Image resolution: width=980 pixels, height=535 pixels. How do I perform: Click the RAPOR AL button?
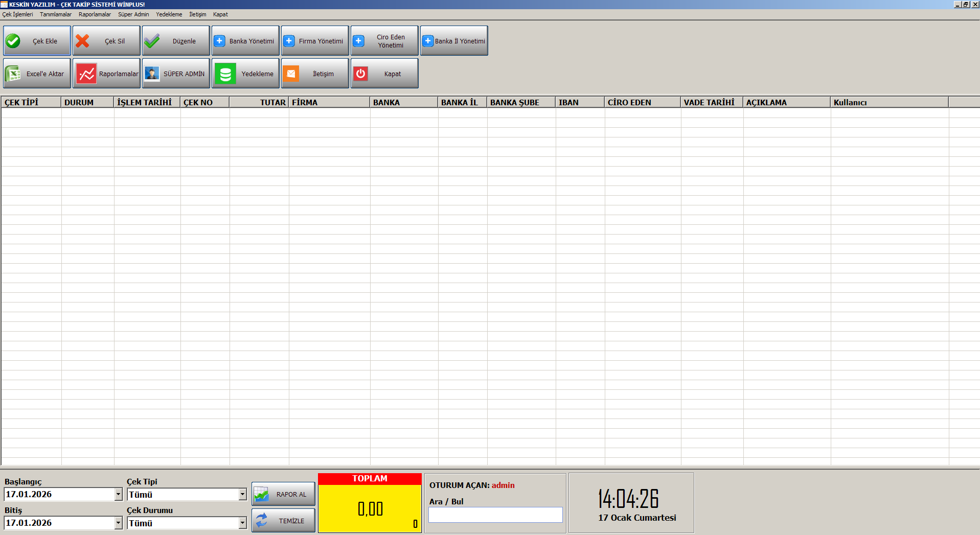pyautogui.click(x=283, y=494)
